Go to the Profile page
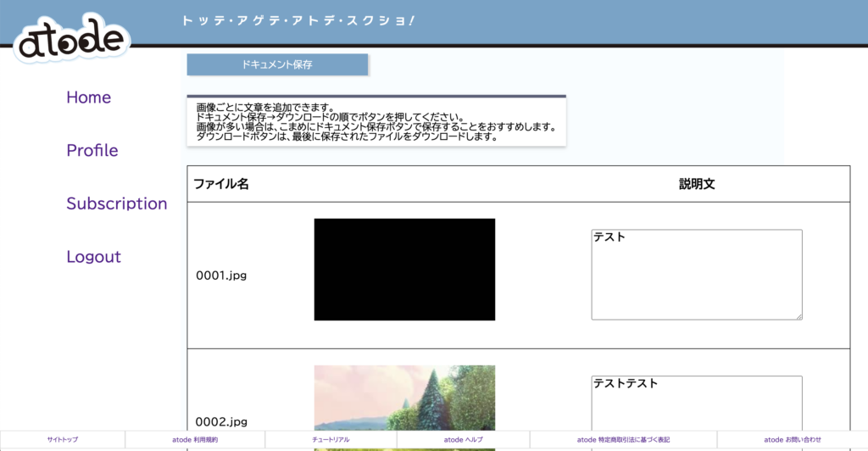868x451 pixels. coord(92,151)
